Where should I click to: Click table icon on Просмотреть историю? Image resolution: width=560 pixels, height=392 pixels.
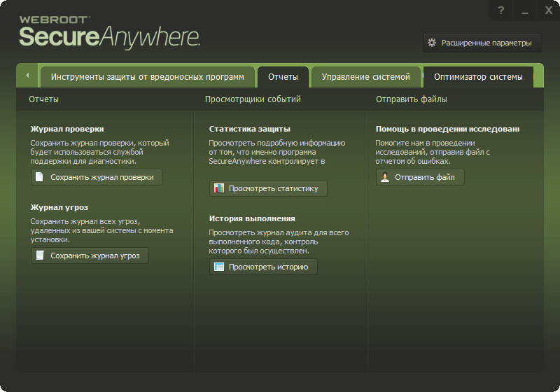[x=218, y=267]
